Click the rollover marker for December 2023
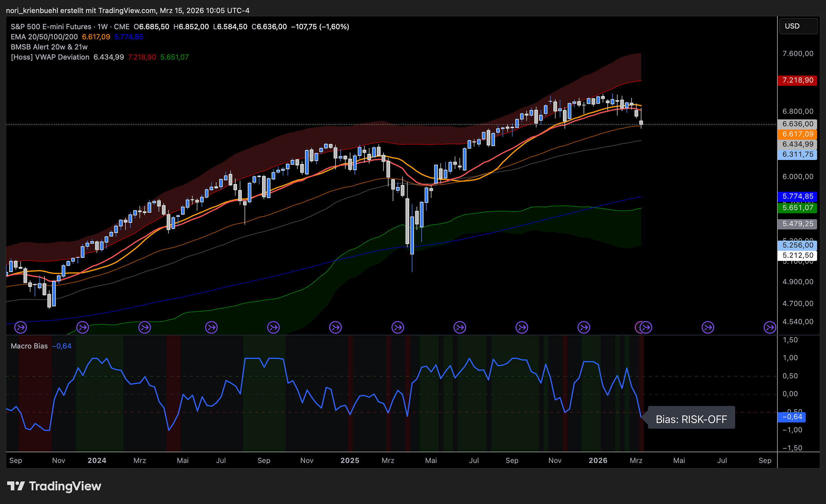The height and width of the screenshot is (504, 826). [83, 327]
